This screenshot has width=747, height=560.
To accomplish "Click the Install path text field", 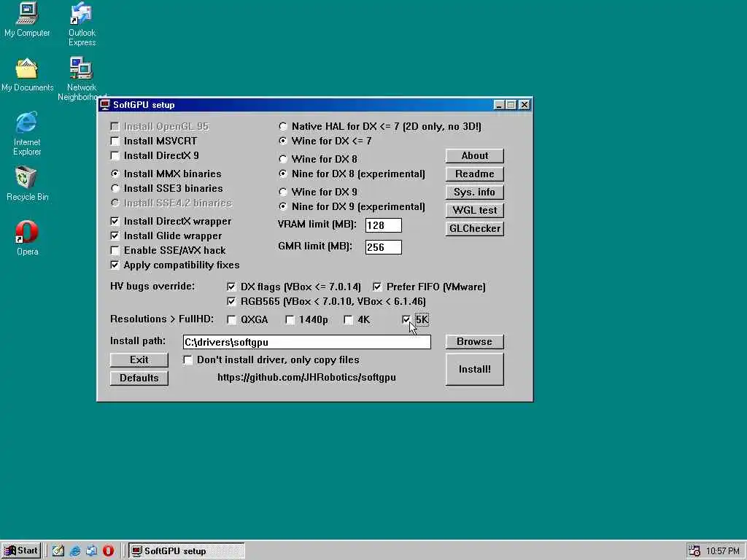I will pyautogui.click(x=307, y=342).
